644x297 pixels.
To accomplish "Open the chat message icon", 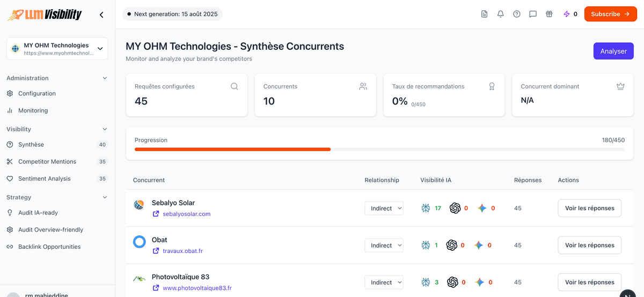I will [532, 14].
